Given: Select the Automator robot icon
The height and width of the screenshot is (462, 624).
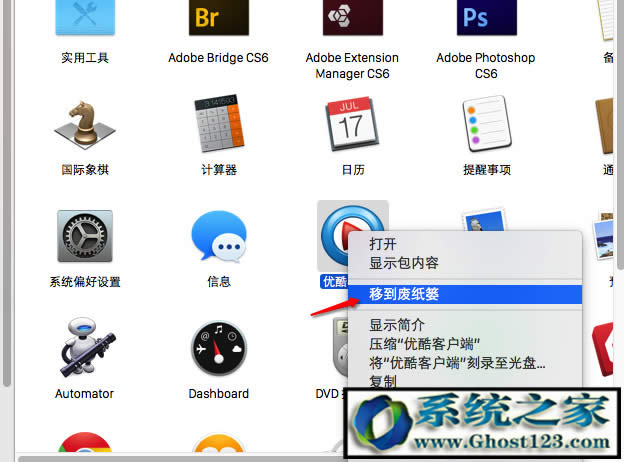Looking at the screenshot, I should tap(85, 348).
